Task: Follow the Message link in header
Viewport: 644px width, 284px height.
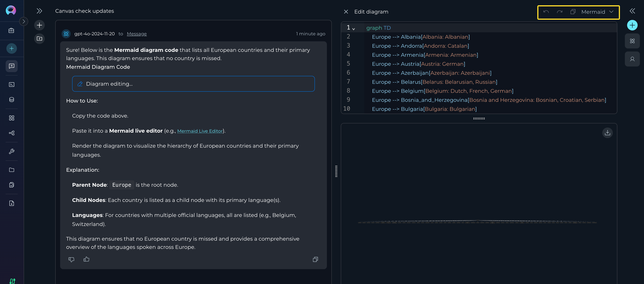Action: [x=137, y=34]
